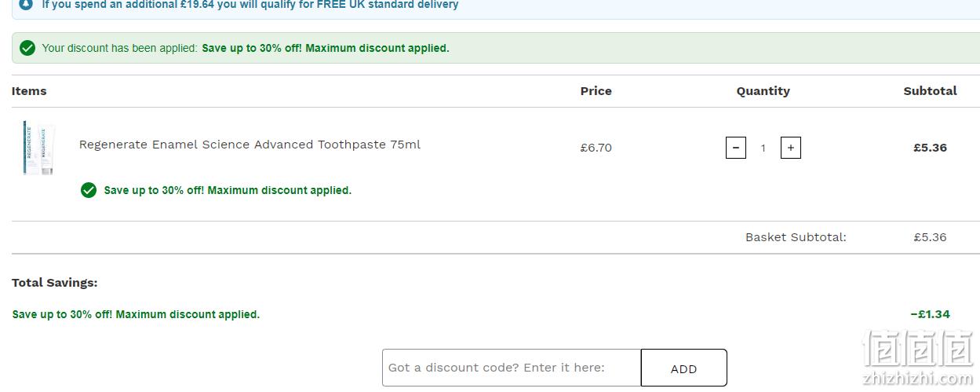Viewport: 980px width, 392px height.
Task: Focus the discount code input field
Action: pyautogui.click(x=512, y=368)
